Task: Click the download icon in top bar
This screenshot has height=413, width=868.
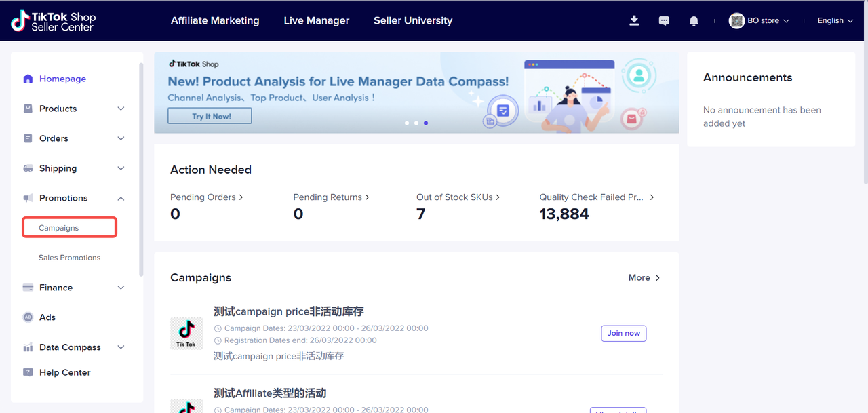Action: (634, 21)
